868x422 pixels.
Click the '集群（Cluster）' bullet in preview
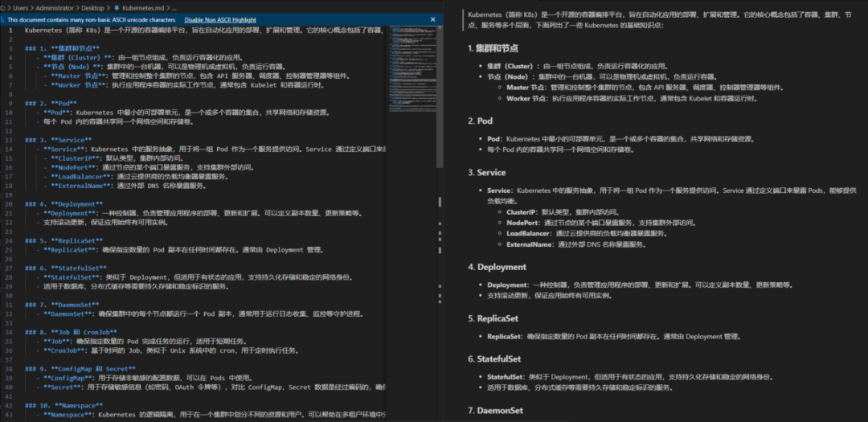pos(579,65)
